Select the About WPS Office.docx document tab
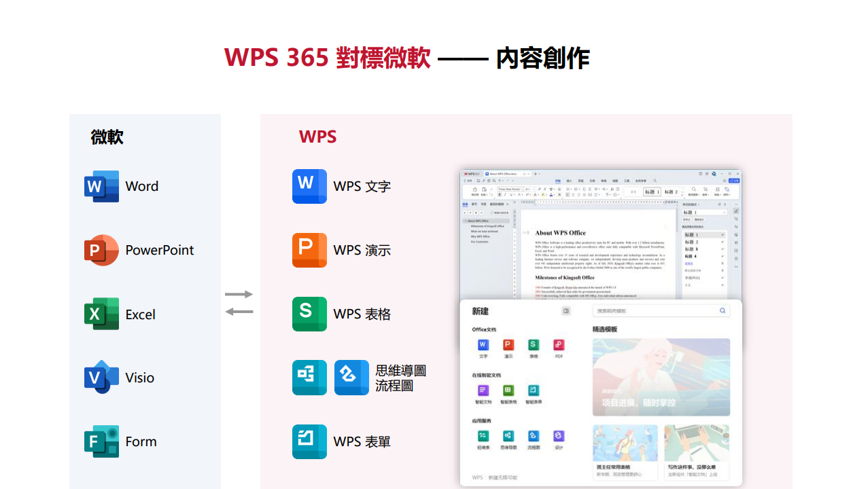Viewport: 868px width, 489px height. click(507, 174)
